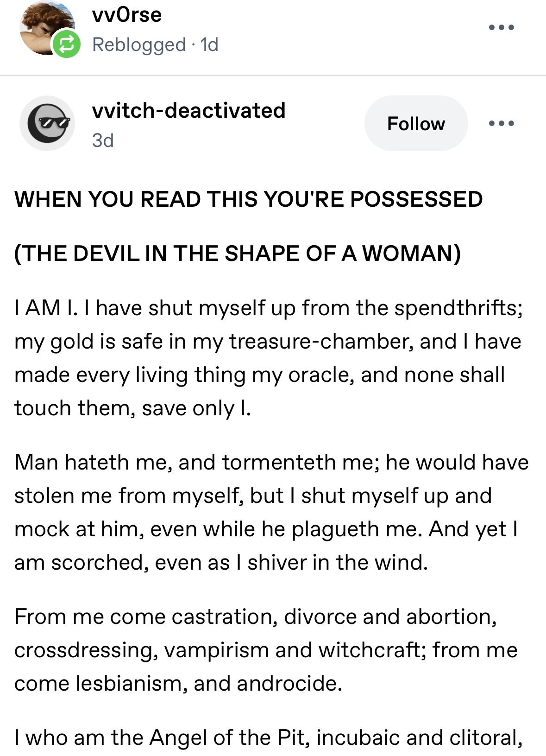This screenshot has height=756, width=546.
Task: Open the options menu for vvOrse's reblog
Action: pyautogui.click(x=502, y=27)
